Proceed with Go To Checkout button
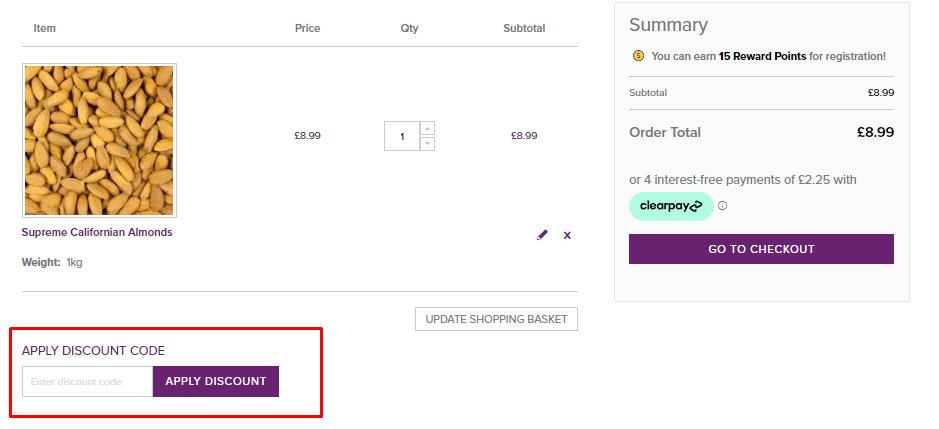The height and width of the screenshot is (429, 939). [761, 249]
